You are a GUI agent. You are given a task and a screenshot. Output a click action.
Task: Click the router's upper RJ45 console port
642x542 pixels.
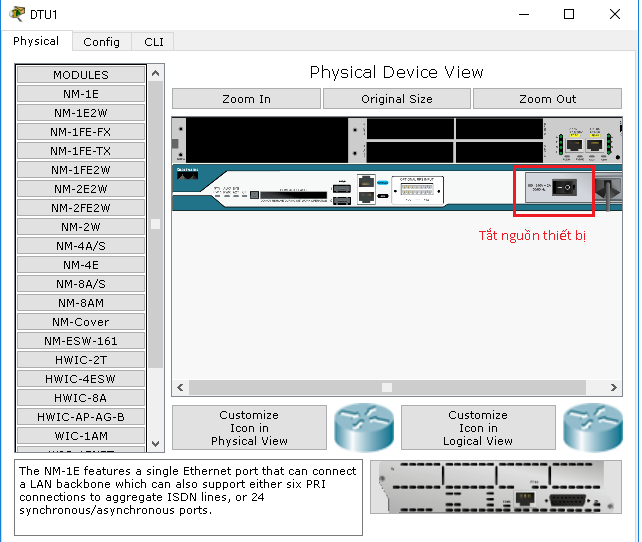click(366, 182)
